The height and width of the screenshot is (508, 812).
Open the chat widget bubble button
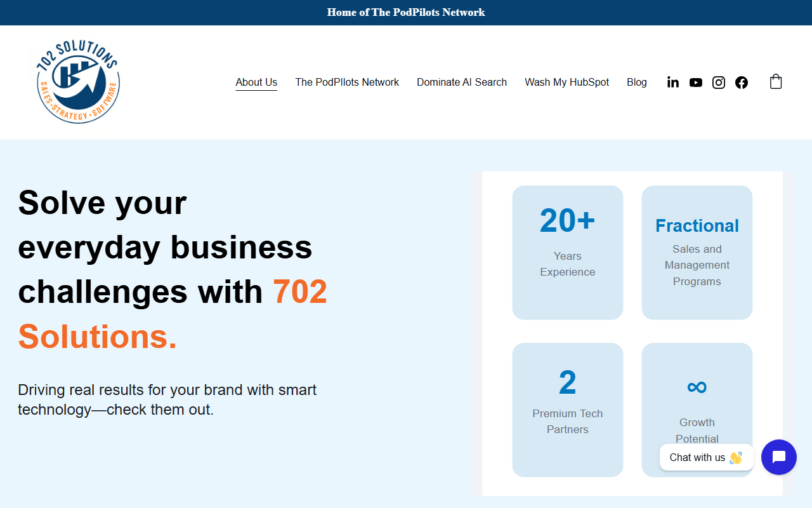coord(779,457)
